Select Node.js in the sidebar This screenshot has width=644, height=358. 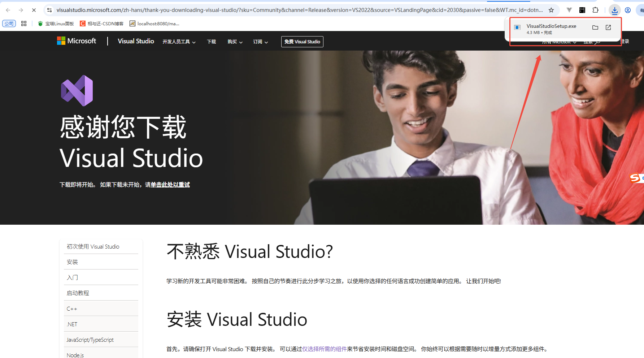coord(101,353)
